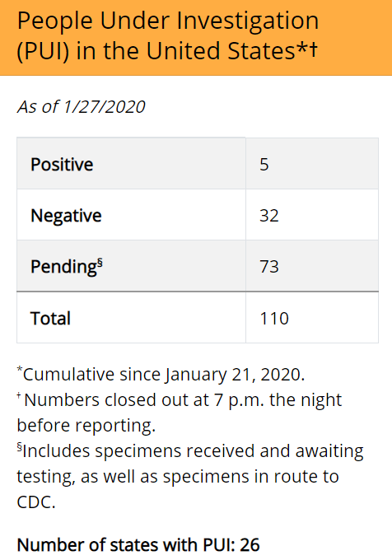Click the Negative row label
392x560 pixels.
[66, 216]
